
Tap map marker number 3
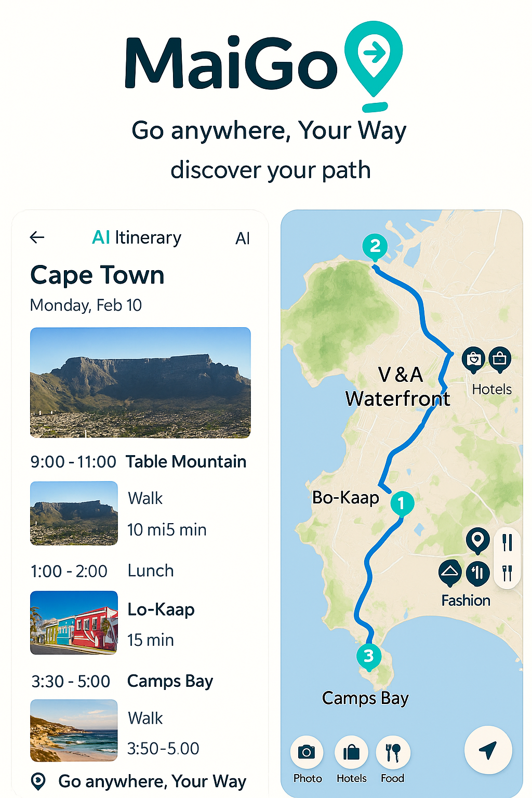pos(368,656)
